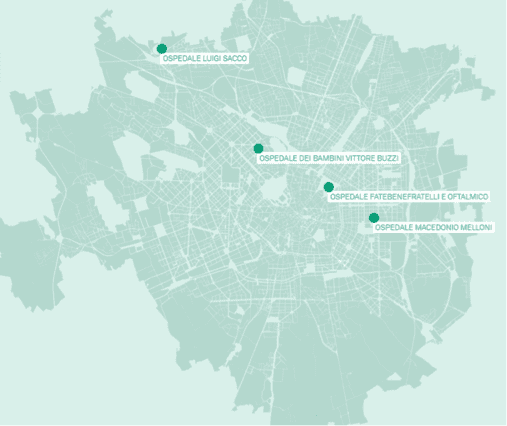
Task: Open the OSPEDALE DEI BAMBINI VITTORE BUZZI label
Action: [x=328, y=158]
